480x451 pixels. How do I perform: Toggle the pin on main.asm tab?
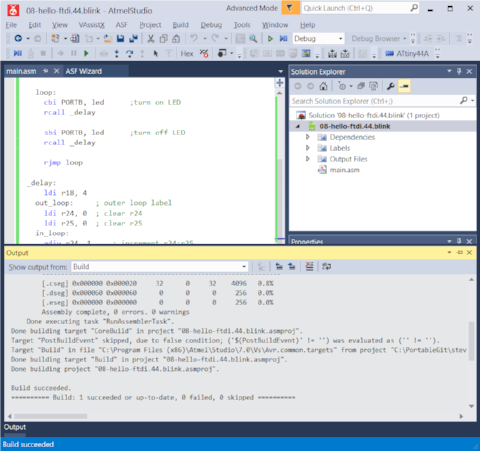45,71
